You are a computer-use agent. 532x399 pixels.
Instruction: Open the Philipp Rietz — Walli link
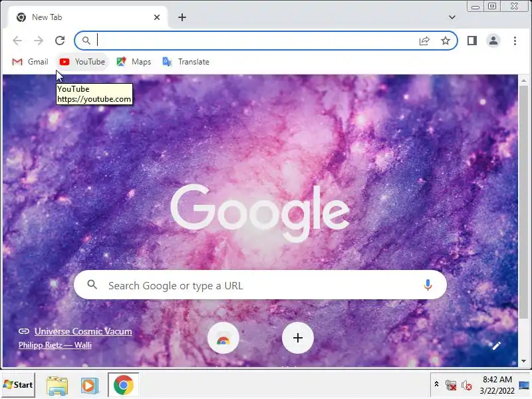[55, 345]
